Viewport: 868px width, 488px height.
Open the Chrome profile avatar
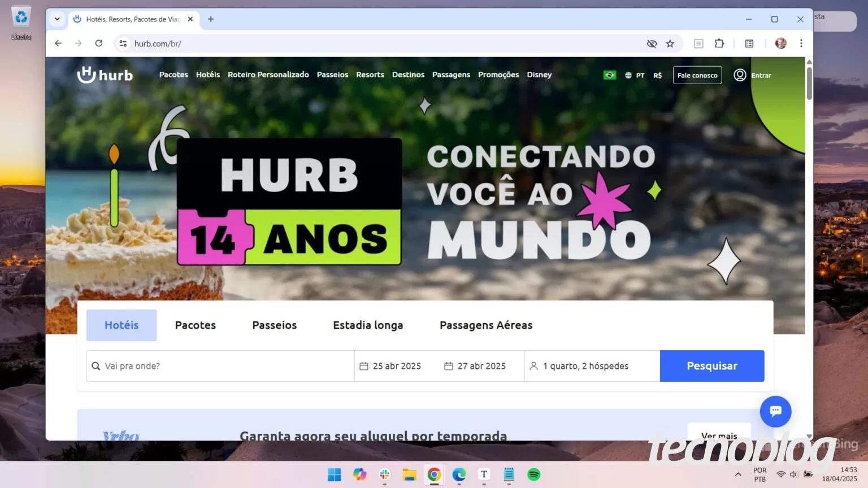coord(780,43)
